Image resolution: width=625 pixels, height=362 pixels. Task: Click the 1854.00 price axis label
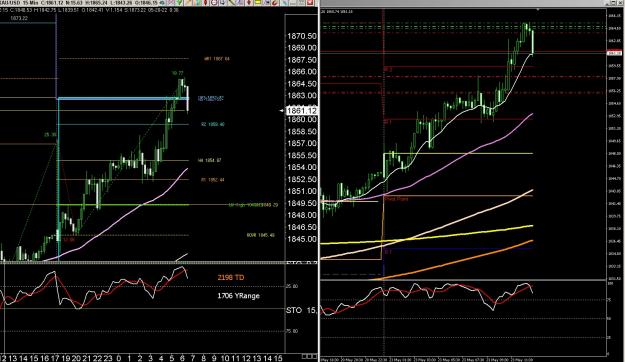[302, 167]
